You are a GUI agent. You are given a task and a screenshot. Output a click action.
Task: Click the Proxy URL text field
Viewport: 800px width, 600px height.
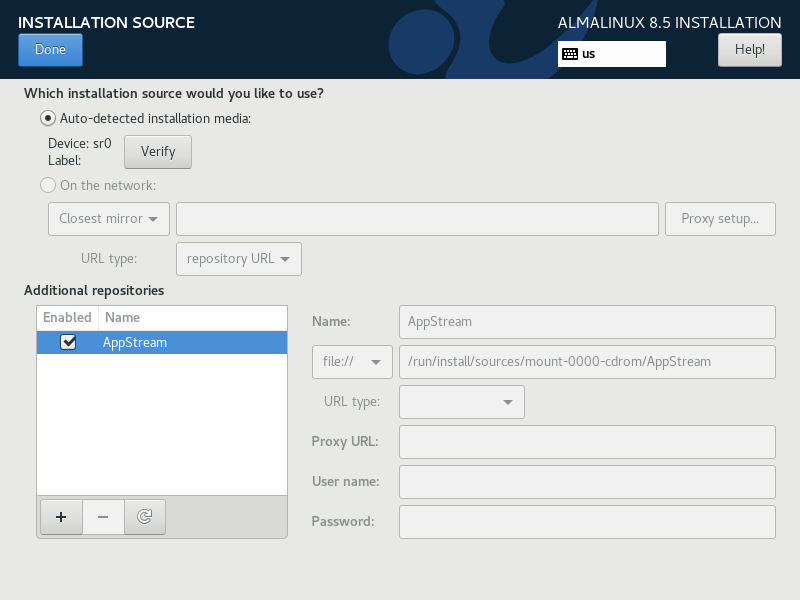click(x=587, y=441)
